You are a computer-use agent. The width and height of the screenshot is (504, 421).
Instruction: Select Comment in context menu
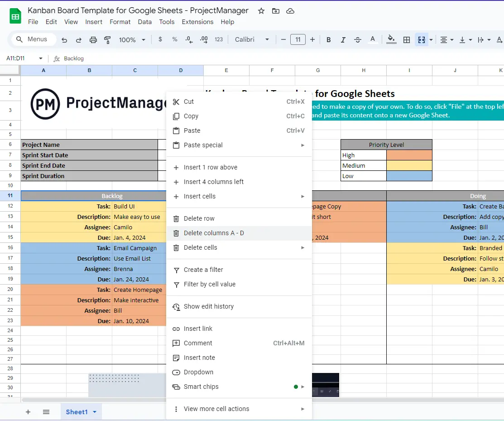coord(239,343)
